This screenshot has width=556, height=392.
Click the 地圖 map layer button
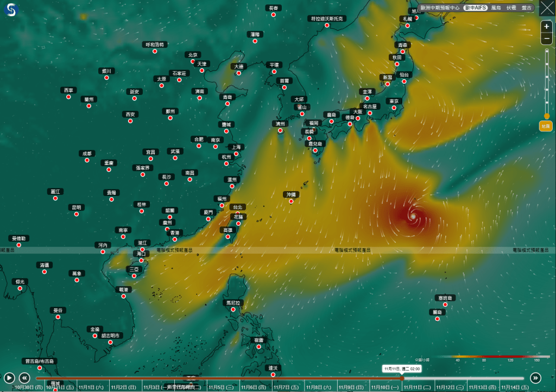click(546, 126)
